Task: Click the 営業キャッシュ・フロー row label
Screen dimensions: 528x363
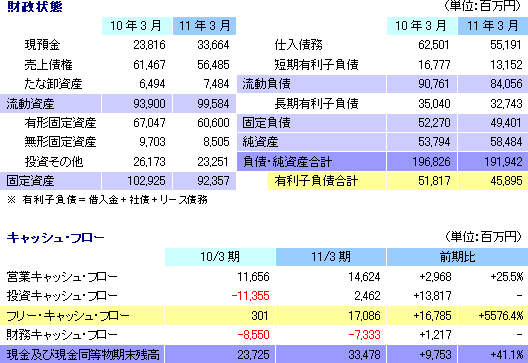Action: click(x=62, y=277)
